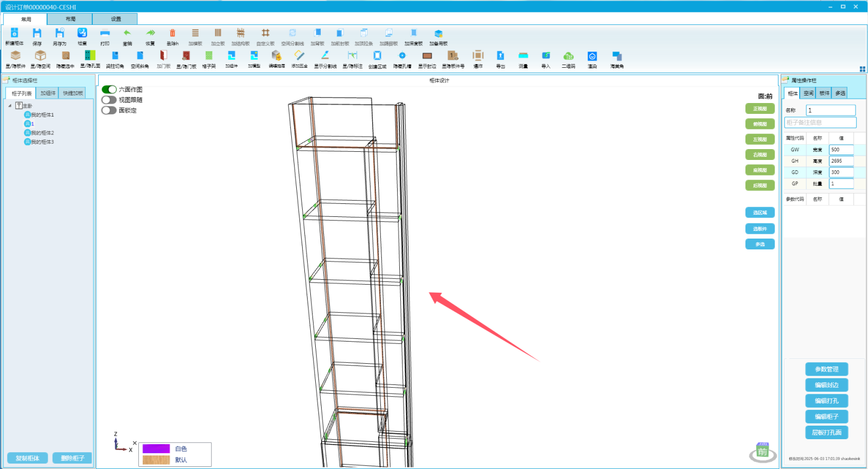Select the 空间斜角 bevel tool

point(140,55)
